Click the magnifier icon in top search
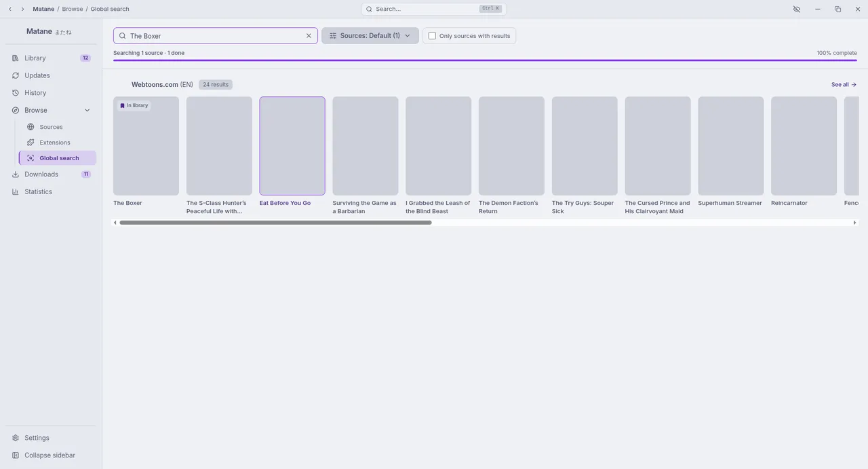This screenshot has width=868, height=469. tap(369, 9)
